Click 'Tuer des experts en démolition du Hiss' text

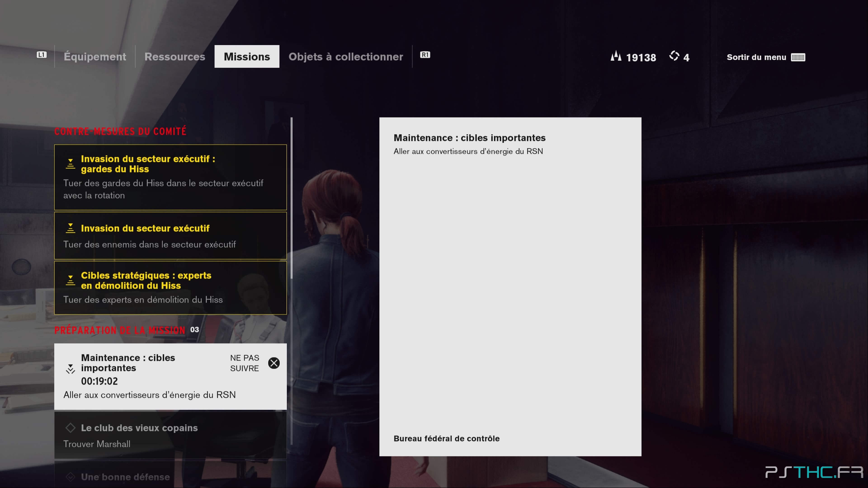click(143, 300)
